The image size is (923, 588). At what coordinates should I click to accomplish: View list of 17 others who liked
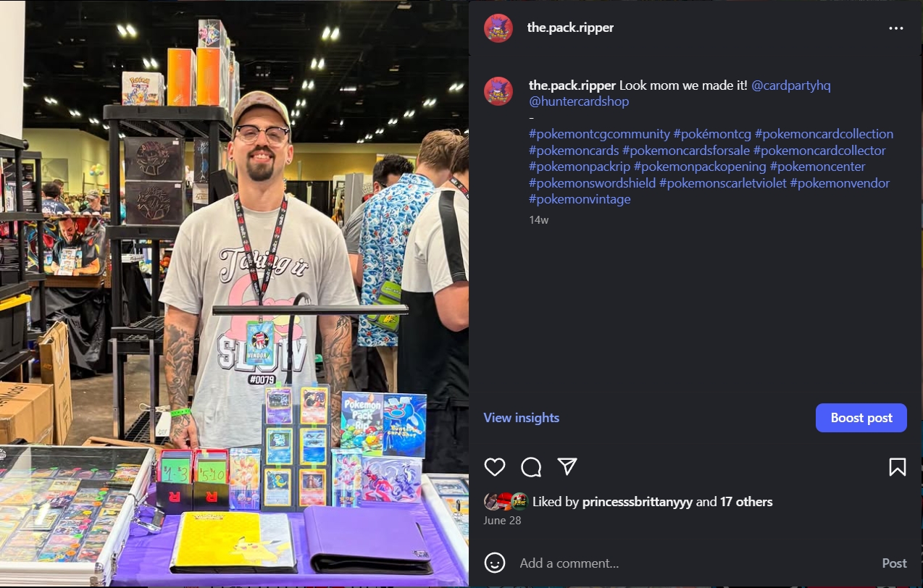(x=746, y=502)
